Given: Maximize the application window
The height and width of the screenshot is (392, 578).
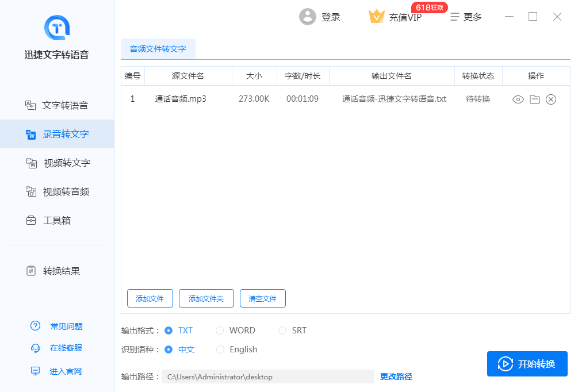Looking at the screenshot, I should click(533, 17).
